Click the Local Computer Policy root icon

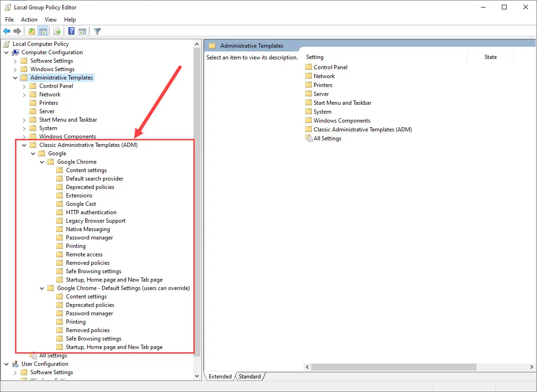click(x=7, y=44)
